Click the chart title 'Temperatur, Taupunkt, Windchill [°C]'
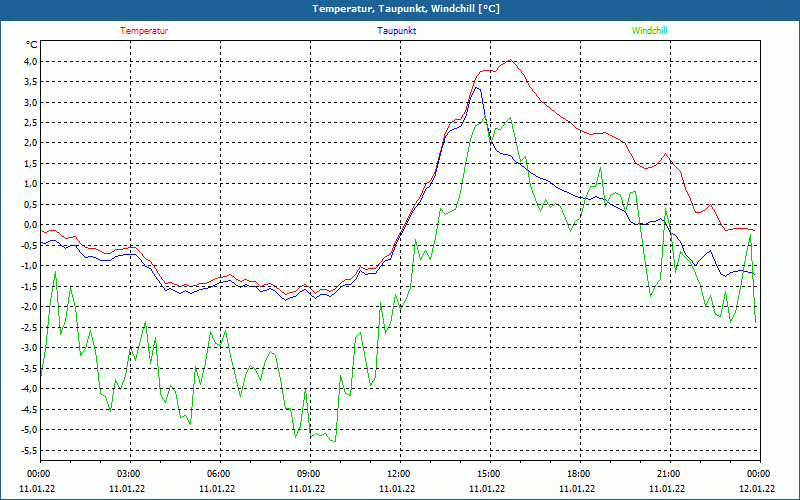 point(406,9)
